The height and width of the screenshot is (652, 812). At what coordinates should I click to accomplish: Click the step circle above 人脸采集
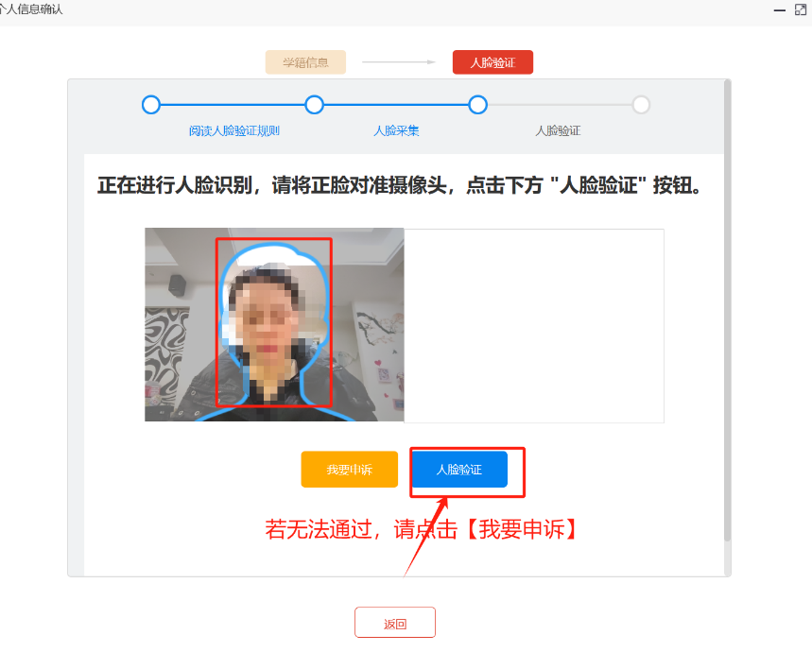pos(315,105)
